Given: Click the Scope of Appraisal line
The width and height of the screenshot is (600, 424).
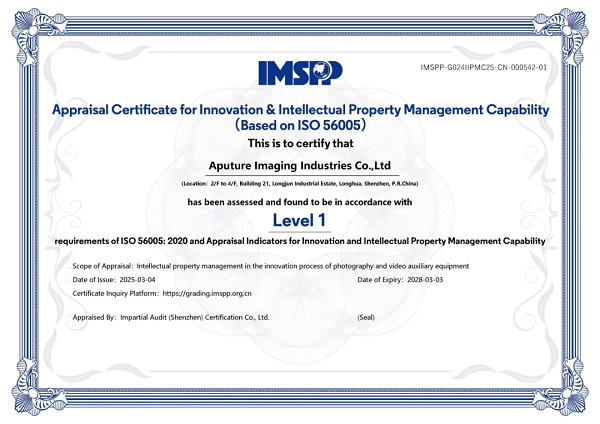Looking at the screenshot, I should pos(271,266).
